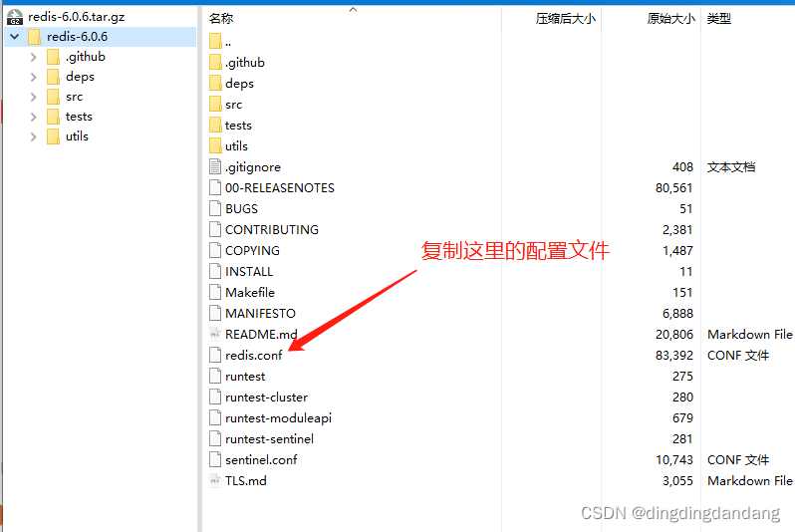Sort by the 名称 column header

221,19
